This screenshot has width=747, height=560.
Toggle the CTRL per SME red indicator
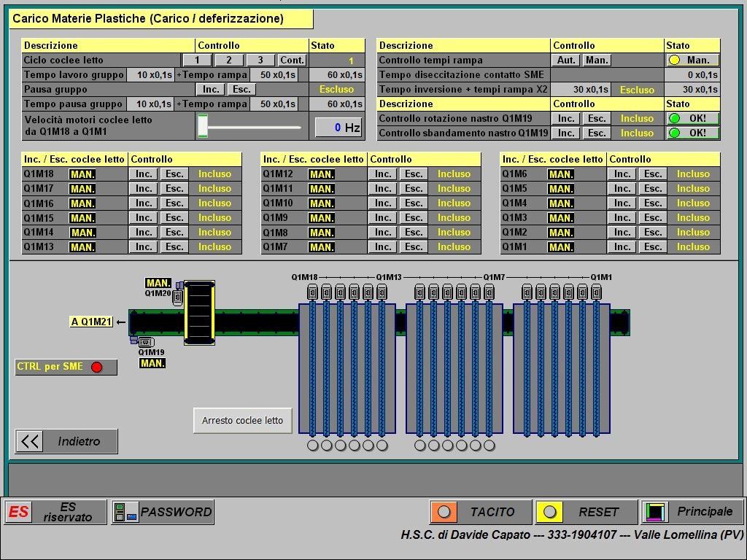pyautogui.click(x=96, y=367)
